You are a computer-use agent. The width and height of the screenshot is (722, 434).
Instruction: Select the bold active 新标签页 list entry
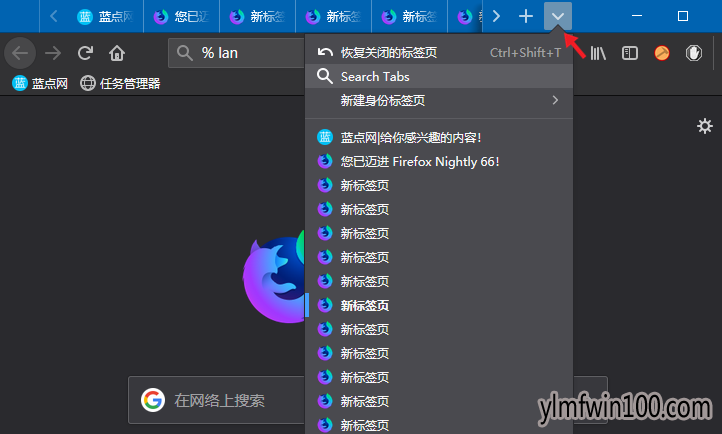(x=439, y=305)
